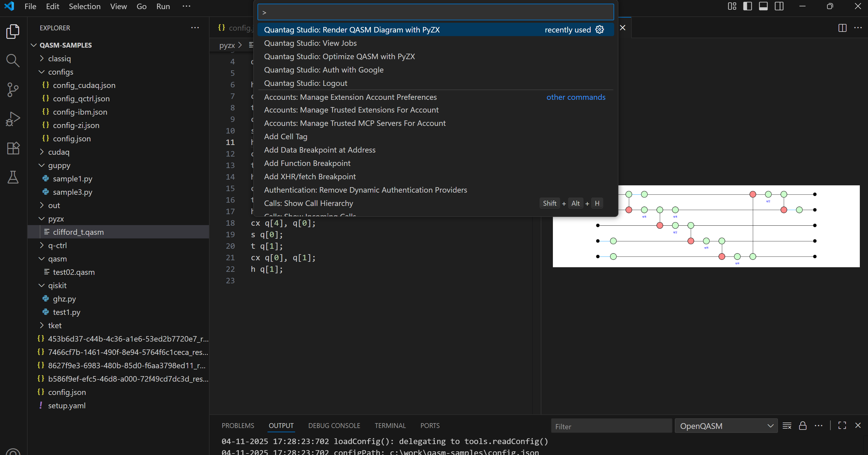Toggle the primary side bar visibility

747,6
